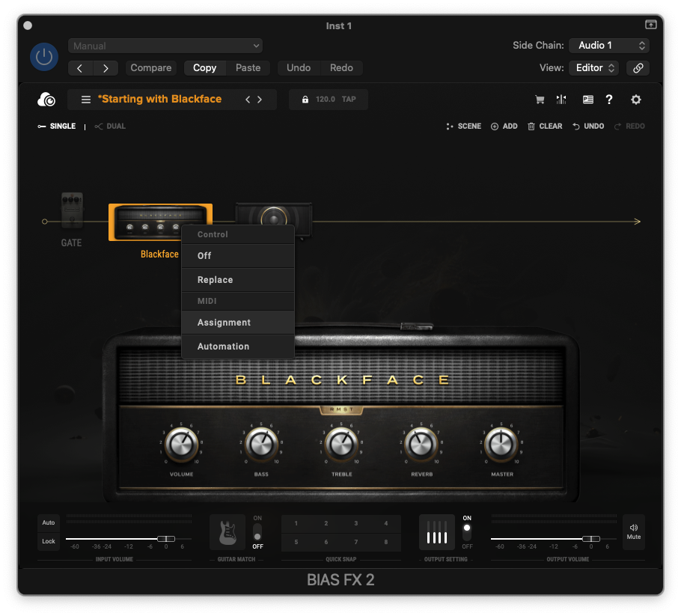Click the output volume slider handle

coord(591,539)
